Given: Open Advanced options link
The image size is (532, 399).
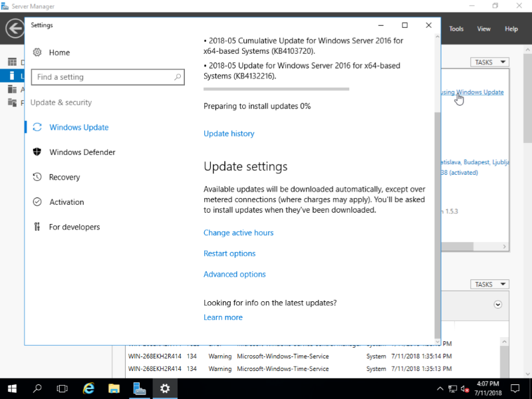Looking at the screenshot, I should pos(235,274).
